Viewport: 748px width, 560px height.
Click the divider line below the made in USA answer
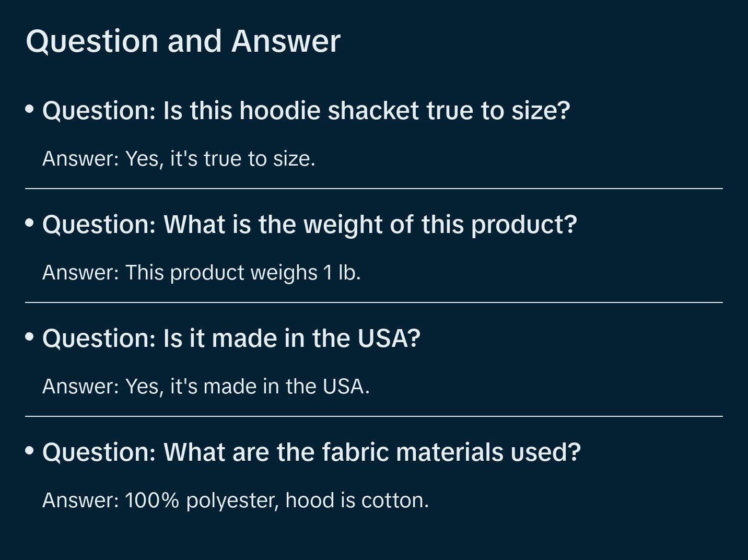374,416
